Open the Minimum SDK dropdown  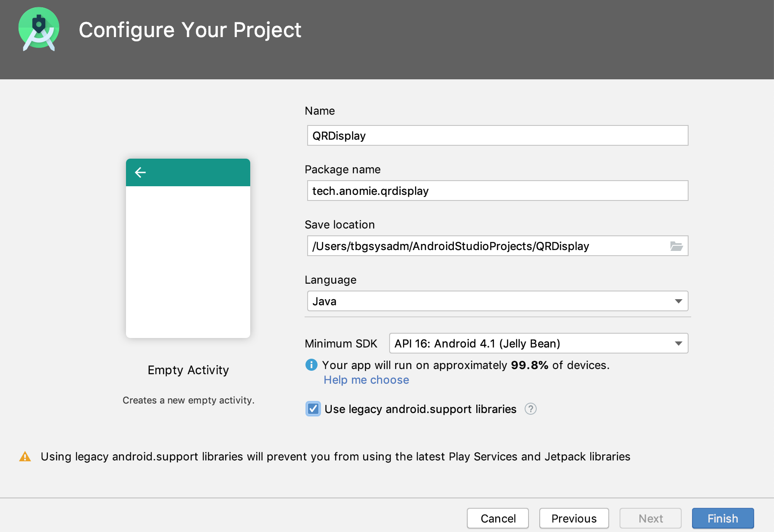click(538, 343)
